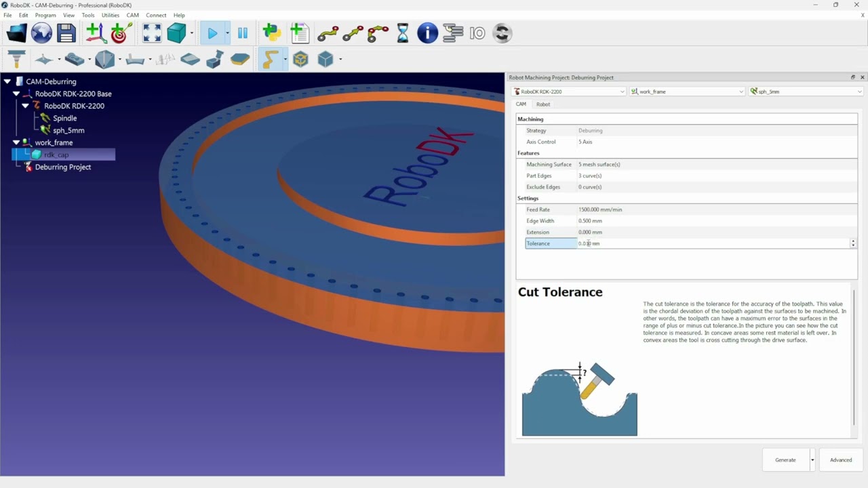This screenshot has height=488, width=868.
Task: Open dropdown beside solid blue cube icon
Action: click(x=340, y=59)
